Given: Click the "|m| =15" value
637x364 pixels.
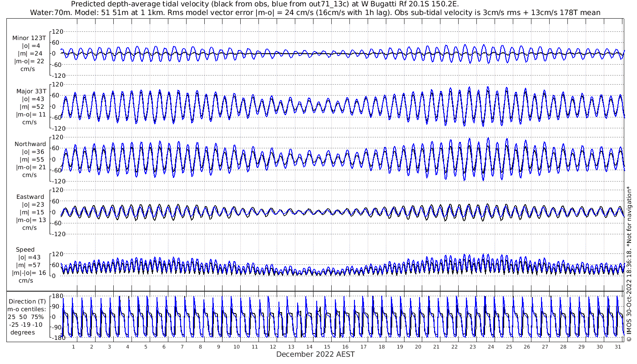Looking at the screenshot, I should click(33, 212).
